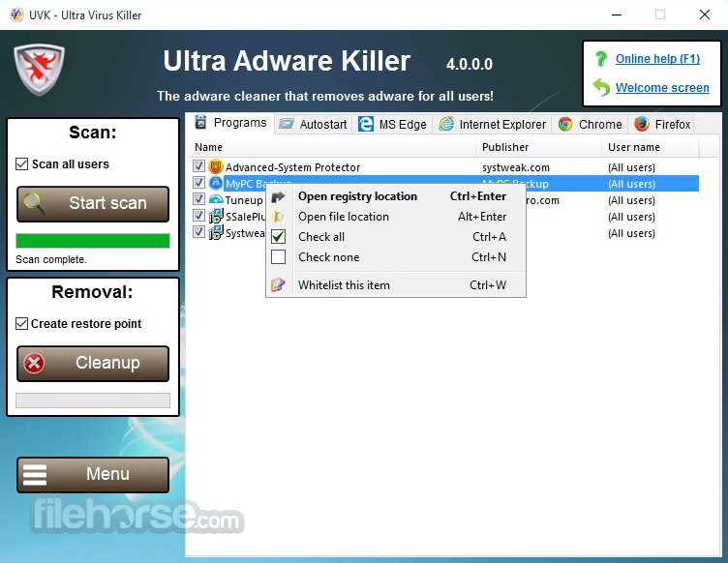
Task: Choose Open registry location from context menu
Action: click(396, 196)
